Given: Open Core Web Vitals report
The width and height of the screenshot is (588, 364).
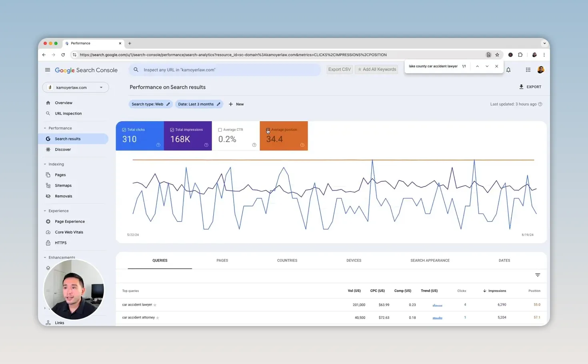Looking at the screenshot, I should (x=69, y=232).
